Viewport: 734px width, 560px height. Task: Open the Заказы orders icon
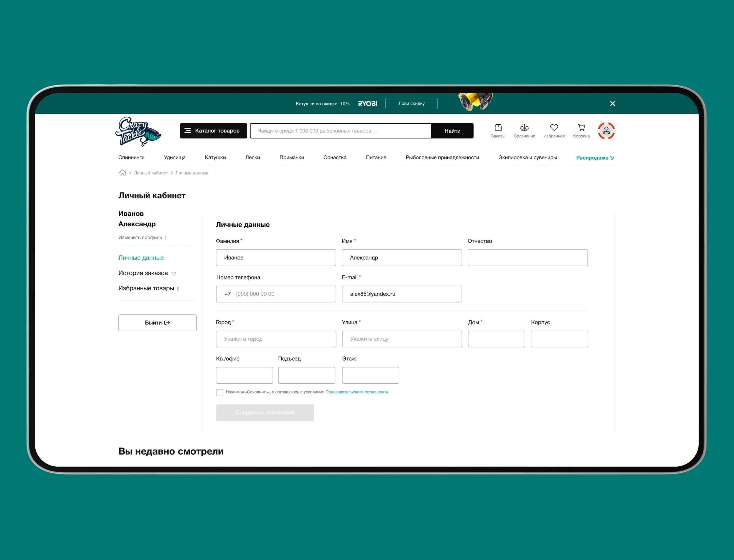(x=498, y=130)
